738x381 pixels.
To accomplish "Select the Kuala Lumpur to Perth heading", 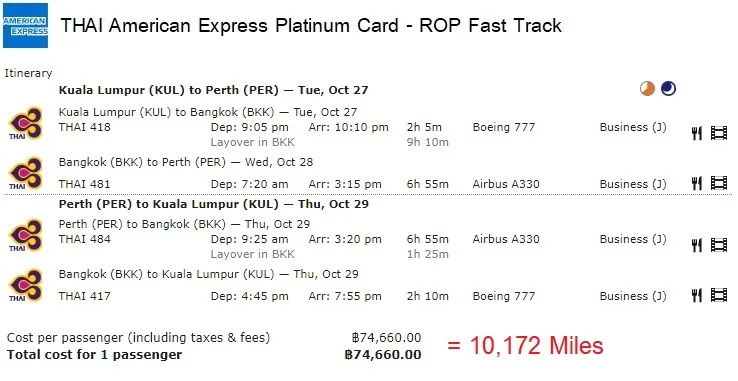I will (213, 90).
